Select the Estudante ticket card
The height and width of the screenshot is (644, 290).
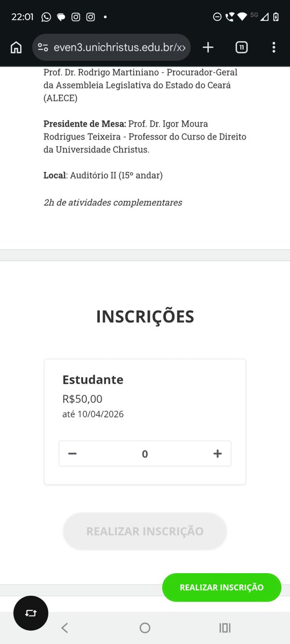[145, 422]
